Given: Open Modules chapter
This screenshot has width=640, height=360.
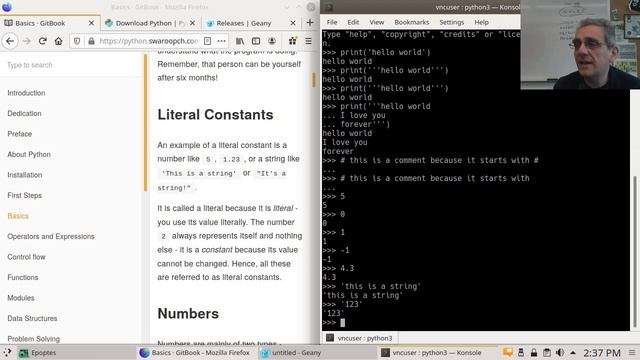Looking at the screenshot, I should tap(21, 298).
